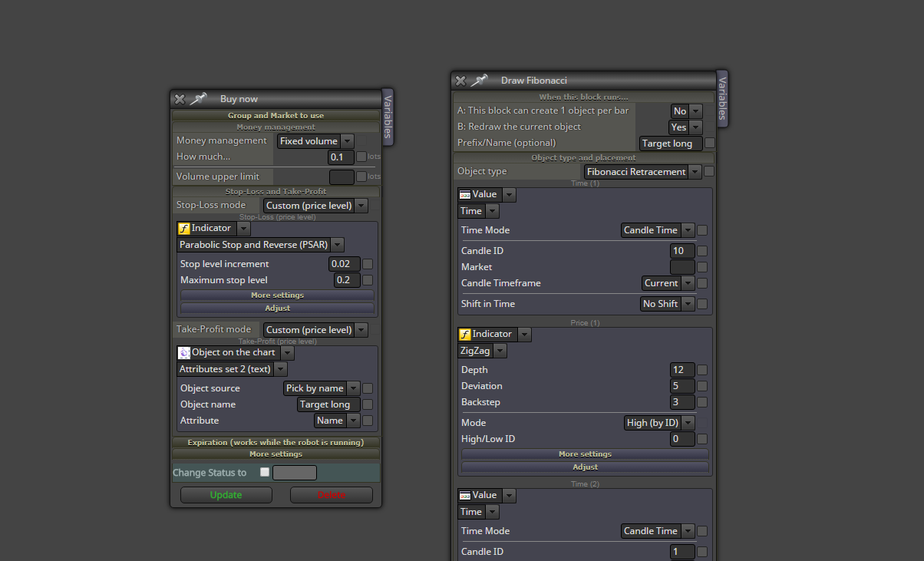
Task: Click the green Update button
Action: coord(226,495)
